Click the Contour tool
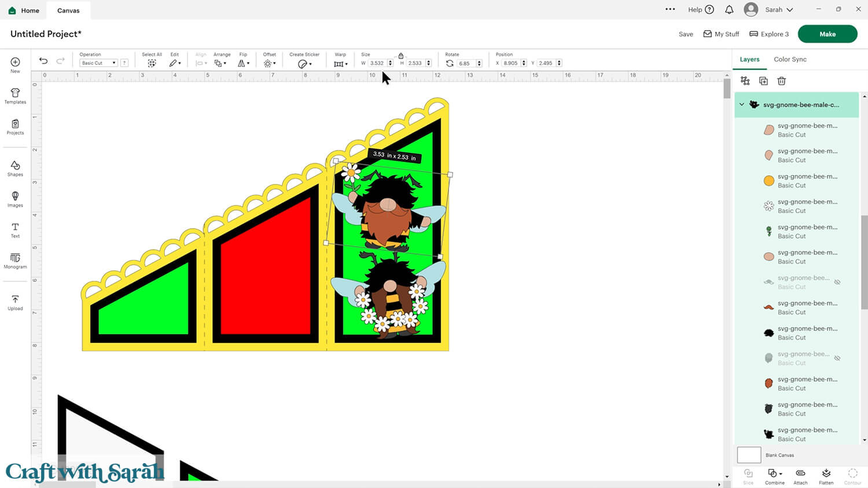The image size is (868, 488). coord(852,476)
